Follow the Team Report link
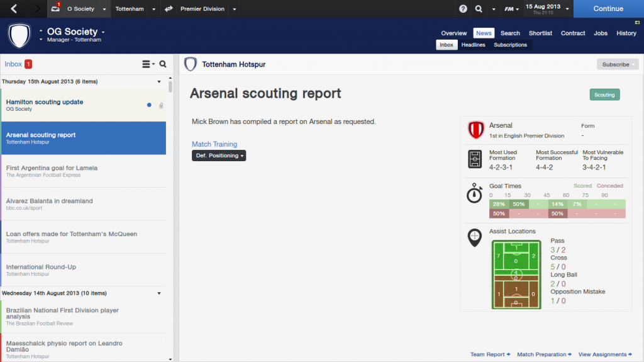644x362 pixels. [x=490, y=354]
